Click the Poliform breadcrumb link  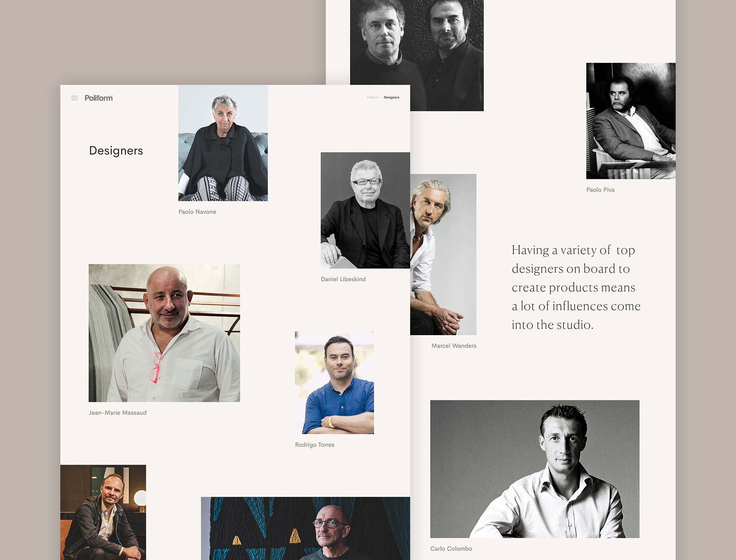tap(372, 97)
